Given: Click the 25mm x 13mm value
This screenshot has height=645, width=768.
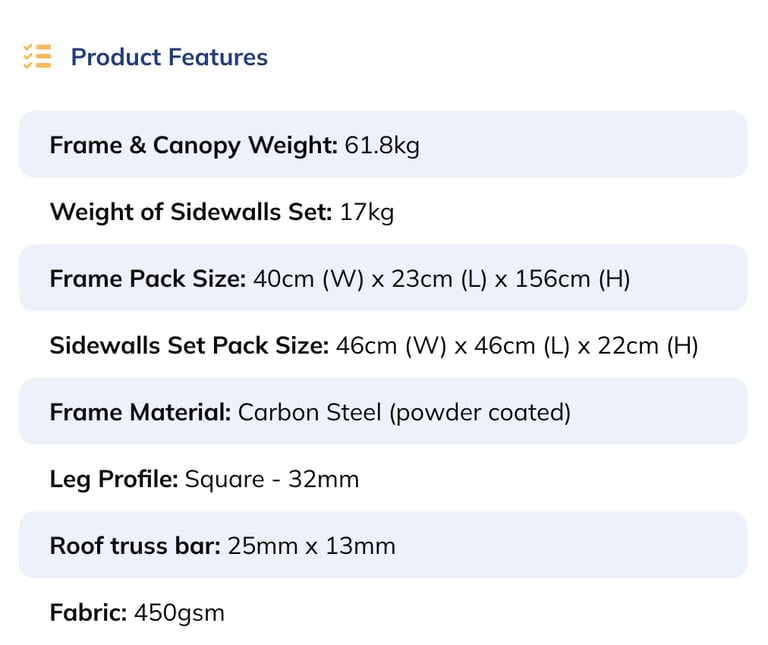Looking at the screenshot, I should (311, 546).
